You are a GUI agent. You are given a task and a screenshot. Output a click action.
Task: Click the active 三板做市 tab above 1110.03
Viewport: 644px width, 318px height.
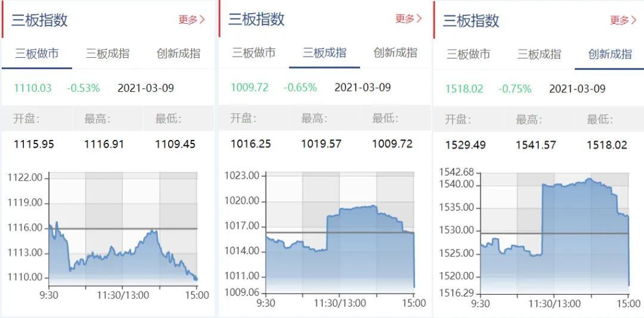pyautogui.click(x=37, y=54)
